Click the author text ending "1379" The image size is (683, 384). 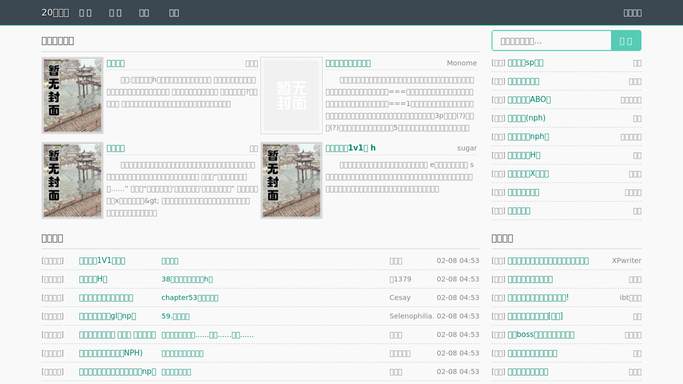point(400,279)
